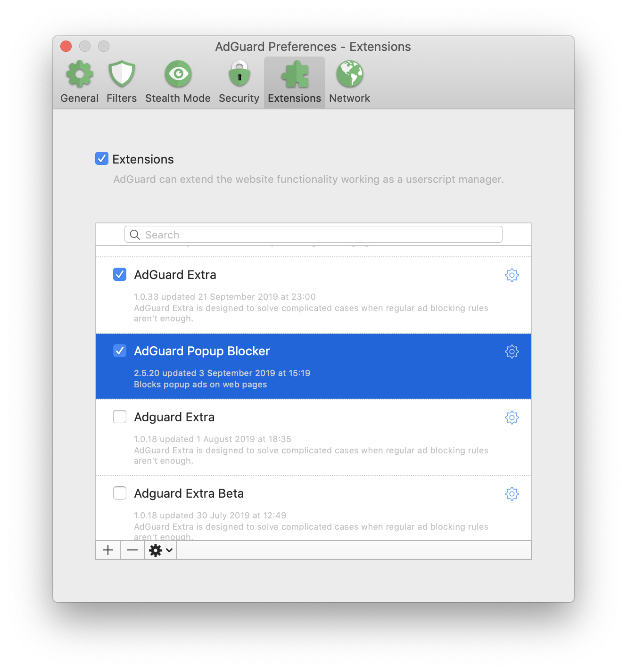Viewport: 627px width, 672px height.
Task: Open settings gear for Adguard Extra 1.0.18
Action: 511,418
